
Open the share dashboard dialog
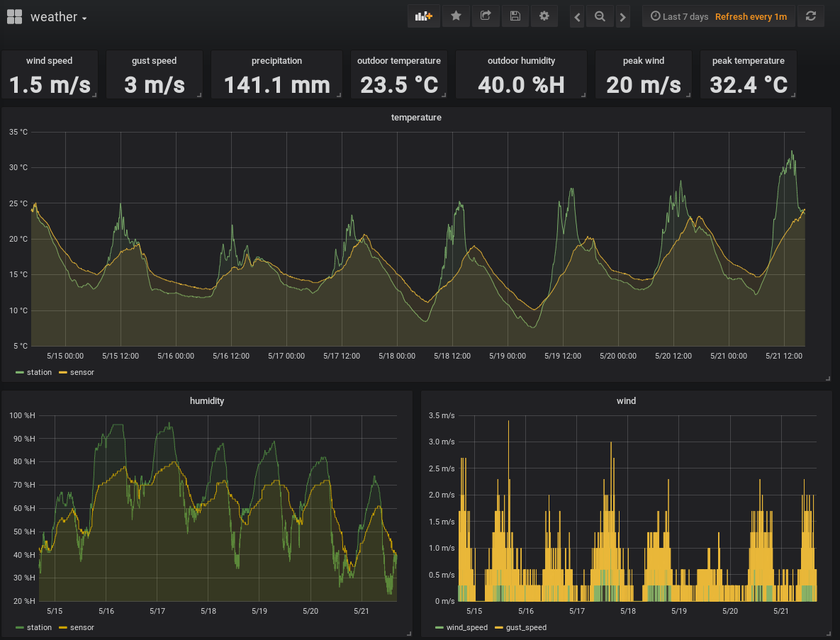coord(486,16)
